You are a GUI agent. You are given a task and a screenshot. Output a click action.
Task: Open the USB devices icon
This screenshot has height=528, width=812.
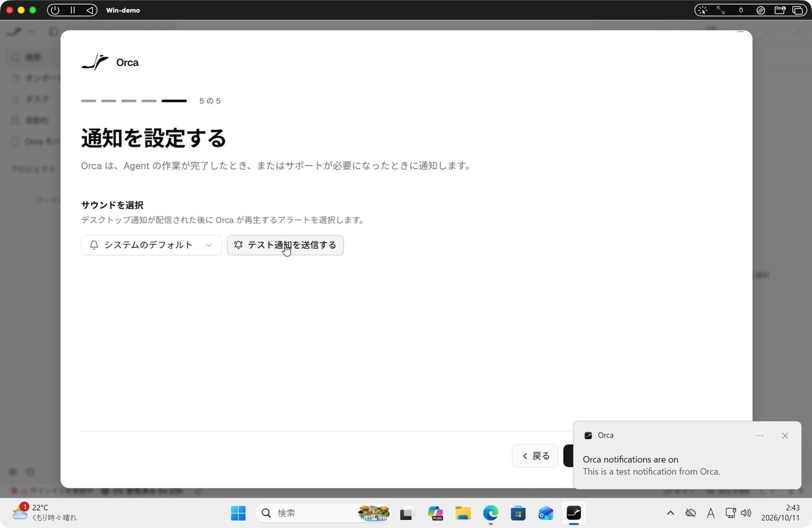(x=741, y=10)
